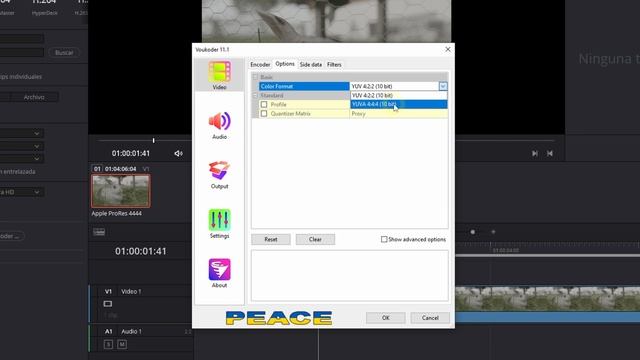Open the timeline view options icon
This screenshot has height=360, width=640.
coord(99,232)
